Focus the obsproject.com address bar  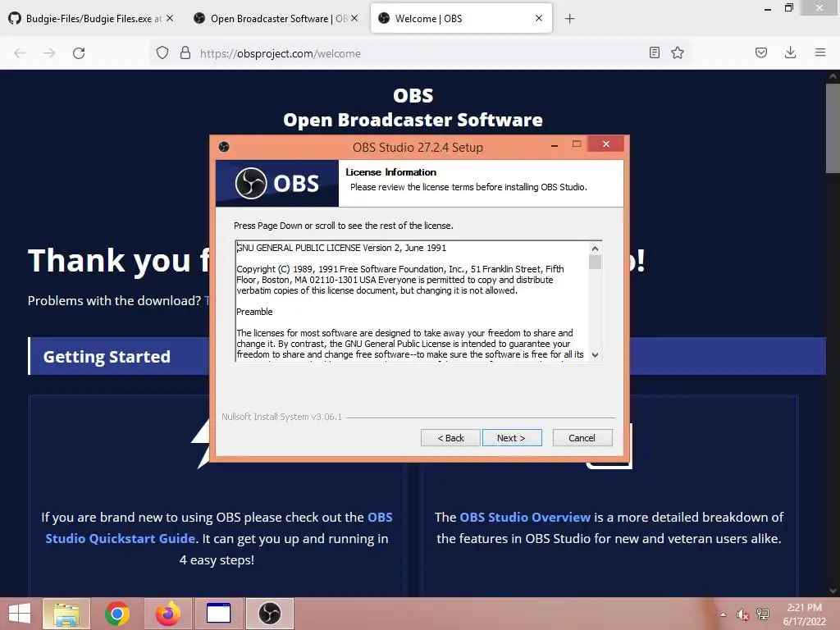point(418,53)
